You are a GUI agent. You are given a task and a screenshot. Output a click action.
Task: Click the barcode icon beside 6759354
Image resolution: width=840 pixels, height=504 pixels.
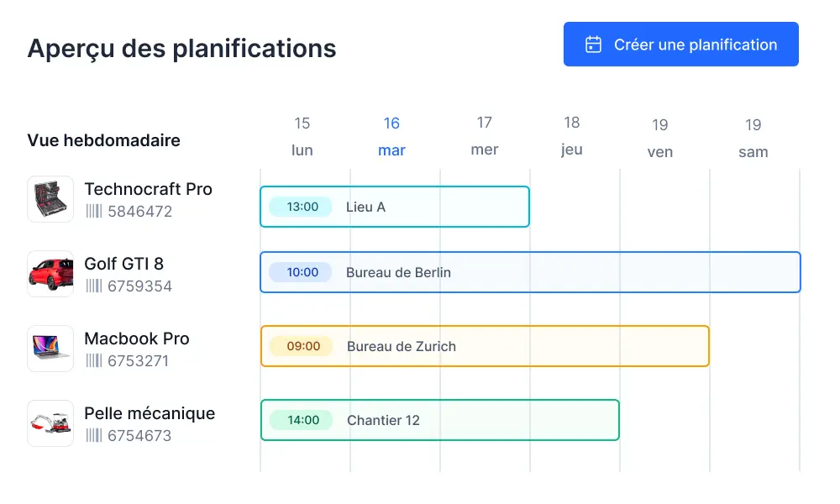(93, 286)
